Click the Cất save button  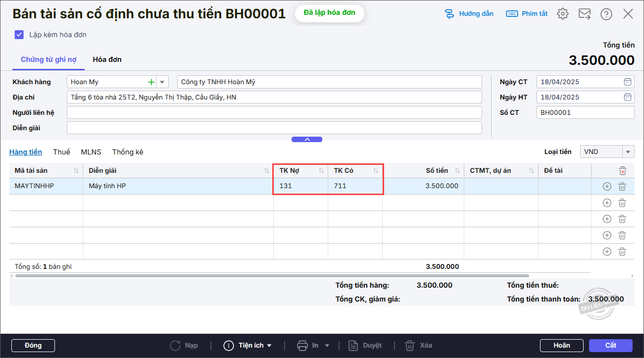click(x=611, y=346)
